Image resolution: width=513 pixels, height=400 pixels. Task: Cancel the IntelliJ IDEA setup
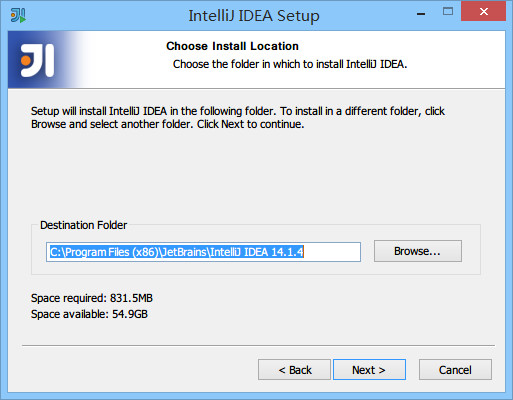coord(455,370)
